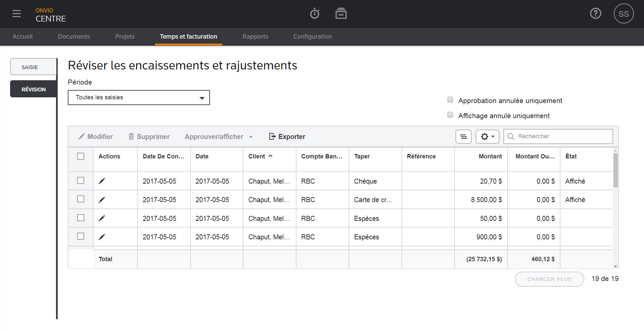Image resolution: width=644 pixels, height=332 pixels.
Task: Select the RÉVISION side tab
Action: click(33, 89)
